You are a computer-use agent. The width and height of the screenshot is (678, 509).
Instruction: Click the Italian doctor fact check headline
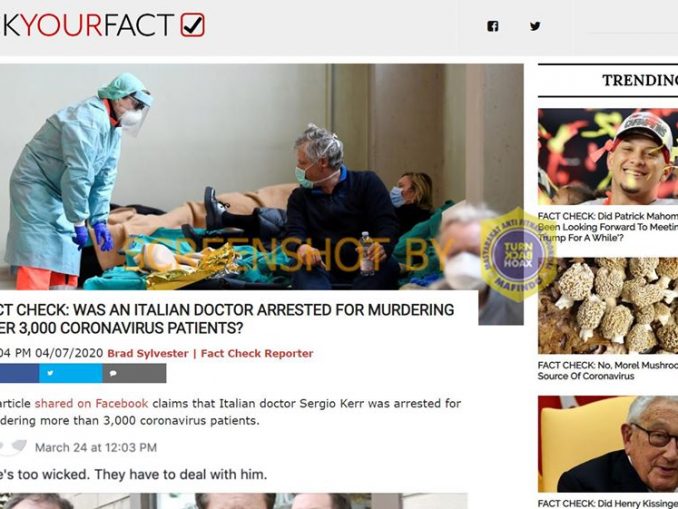227,319
